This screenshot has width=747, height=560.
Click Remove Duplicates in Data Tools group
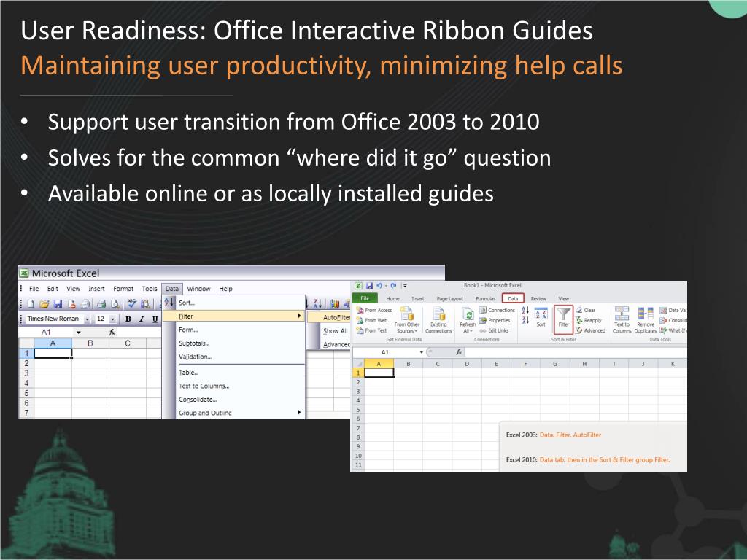646,320
